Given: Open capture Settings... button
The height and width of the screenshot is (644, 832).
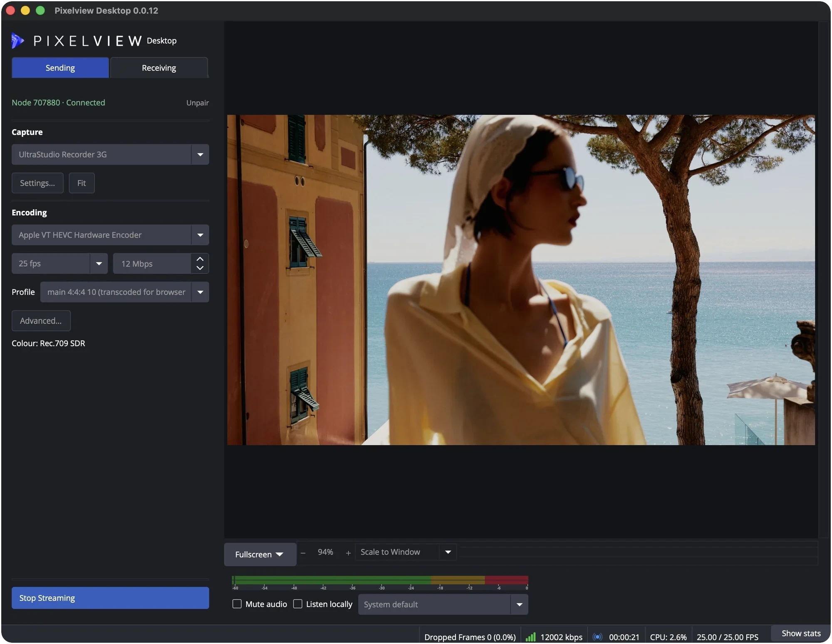Looking at the screenshot, I should (37, 183).
